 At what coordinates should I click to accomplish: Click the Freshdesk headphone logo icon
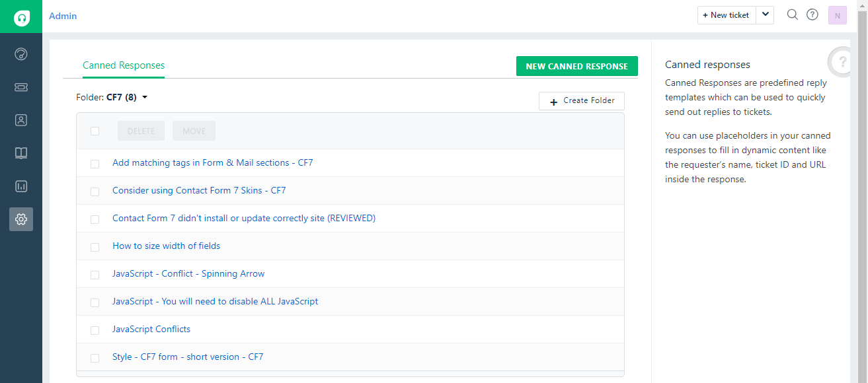(x=21, y=17)
